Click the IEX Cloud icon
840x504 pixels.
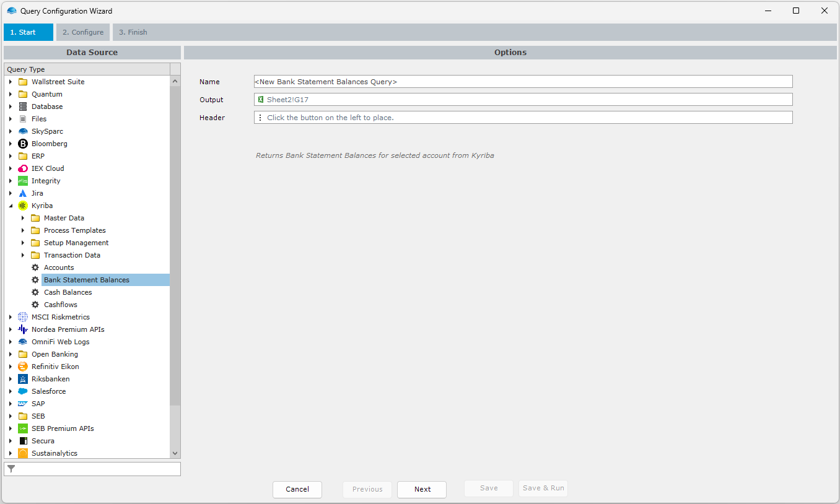click(x=23, y=168)
